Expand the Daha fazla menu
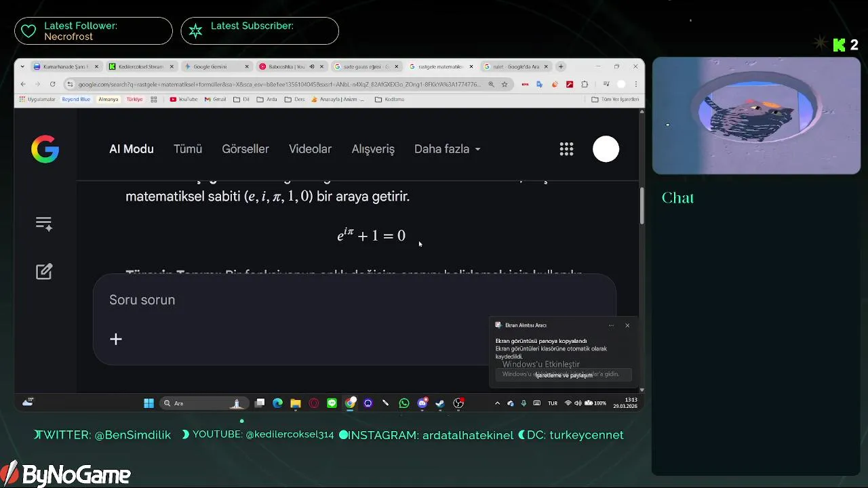This screenshot has height=488, width=868. pos(448,149)
